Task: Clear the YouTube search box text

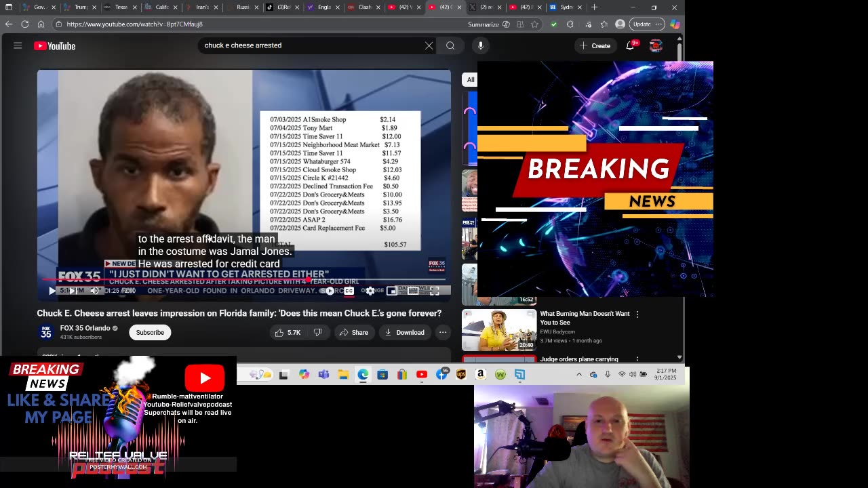Action: (x=429, y=45)
